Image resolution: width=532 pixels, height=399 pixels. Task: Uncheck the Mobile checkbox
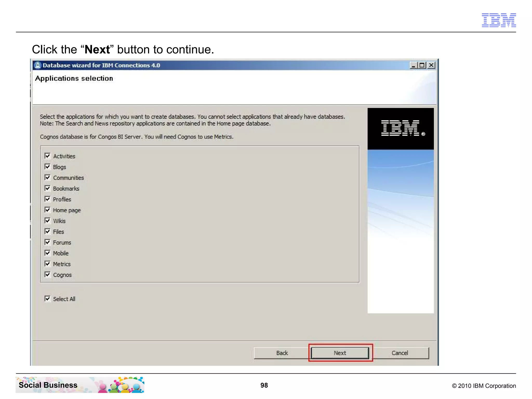pyautogui.click(x=48, y=253)
